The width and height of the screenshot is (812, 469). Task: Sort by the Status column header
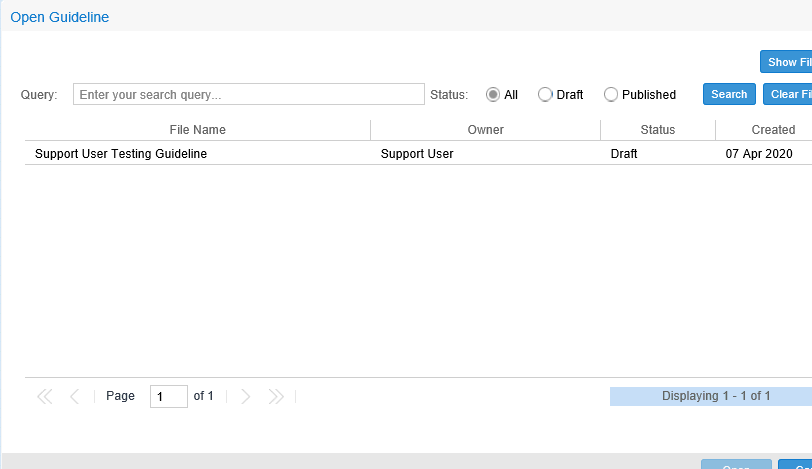coord(657,130)
